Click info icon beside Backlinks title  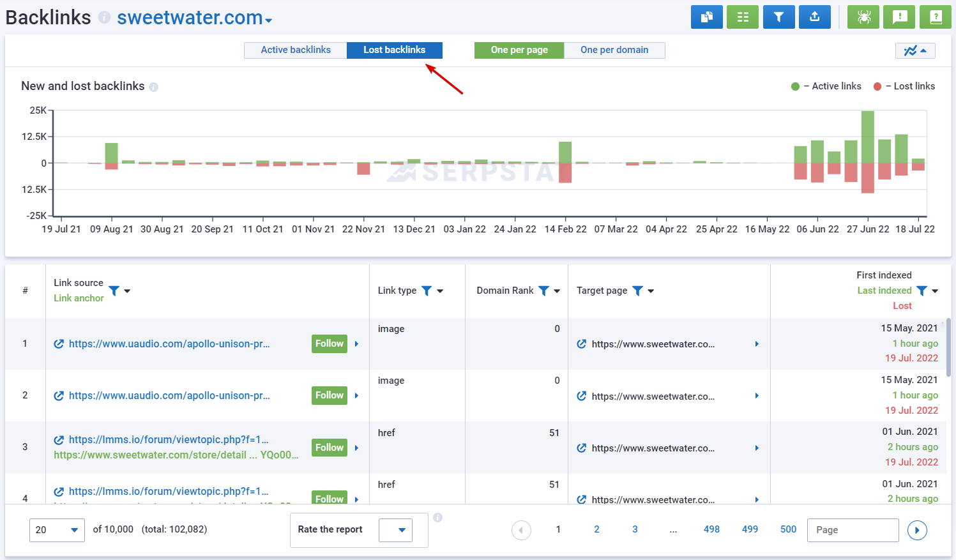click(104, 18)
